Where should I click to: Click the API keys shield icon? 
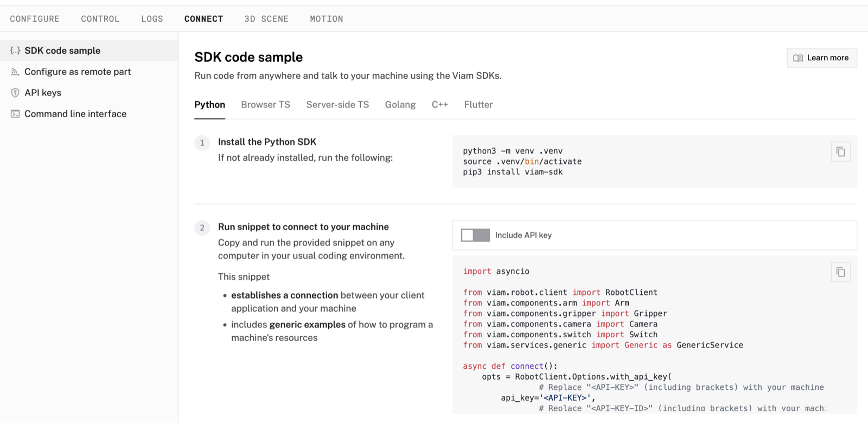[15, 93]
